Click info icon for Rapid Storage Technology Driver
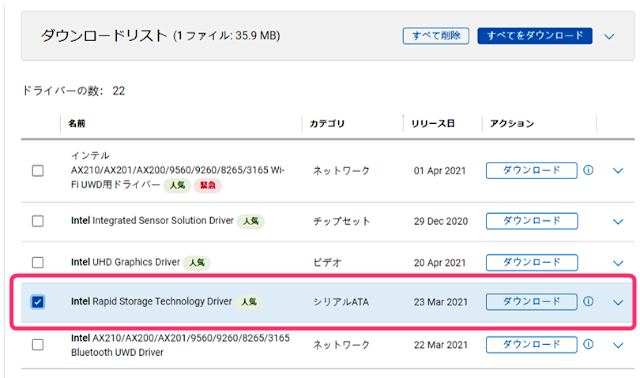640x378 pixels. pyautogui.click(x=588, y=301)
